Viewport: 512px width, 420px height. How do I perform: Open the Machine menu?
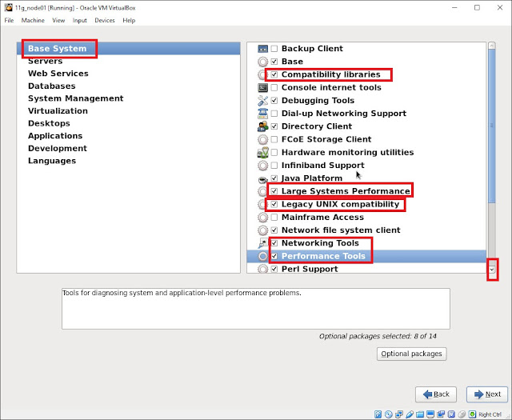pos(33,20)
